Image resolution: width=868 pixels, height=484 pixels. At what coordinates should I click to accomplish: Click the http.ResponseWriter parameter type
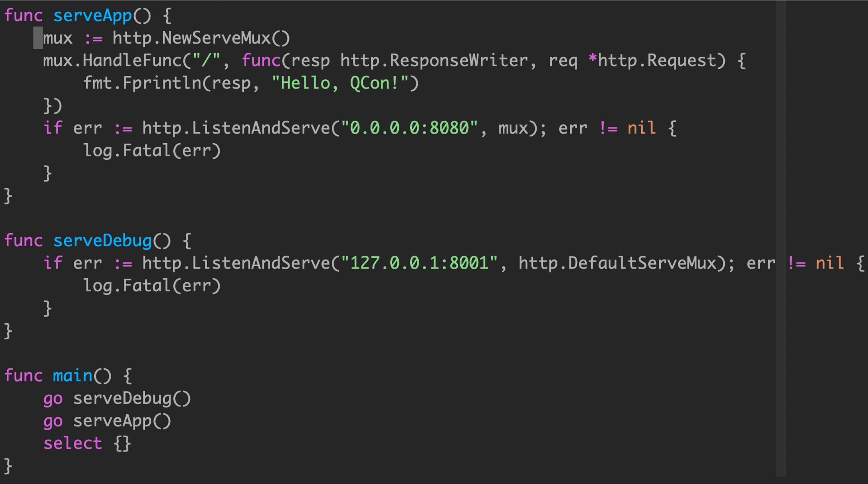(434, 61)
